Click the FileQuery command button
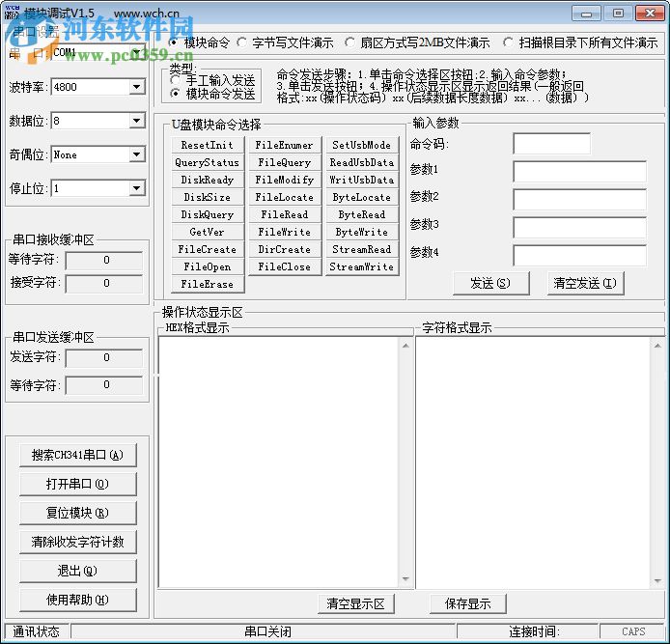670x644 pixels. (285, 162)
